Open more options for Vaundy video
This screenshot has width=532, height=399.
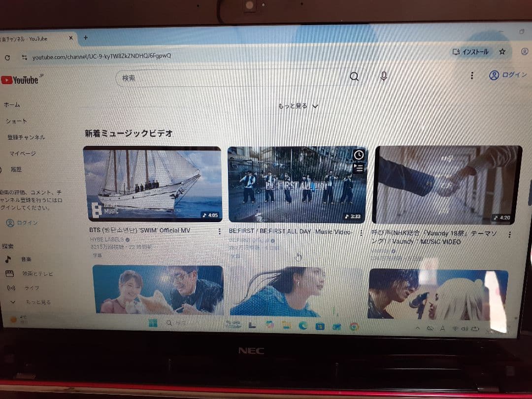pos(509,234)
